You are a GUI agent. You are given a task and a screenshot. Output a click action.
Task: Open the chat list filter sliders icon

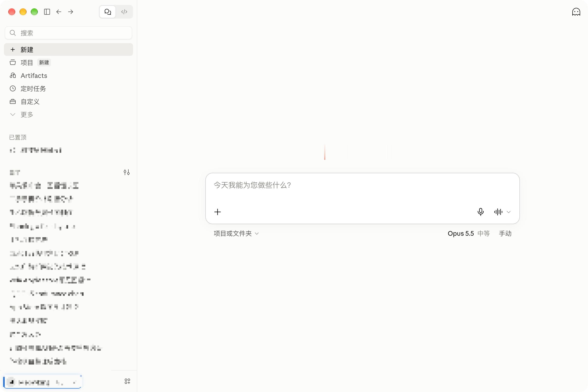[127, 172]
